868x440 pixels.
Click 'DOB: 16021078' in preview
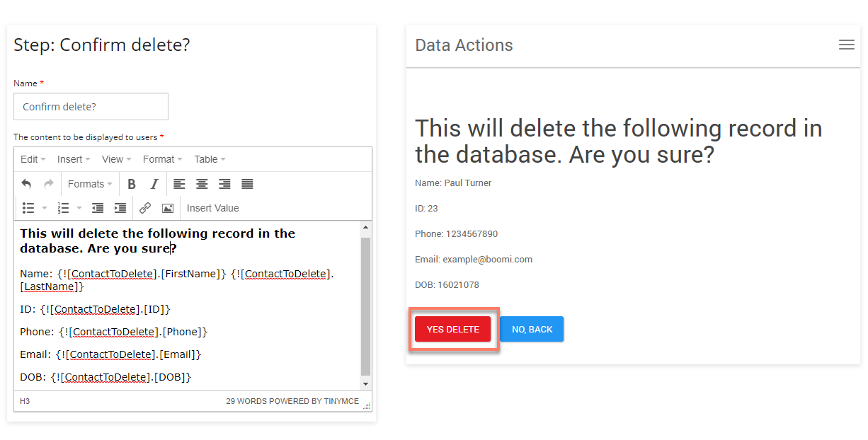coord(447,285)
